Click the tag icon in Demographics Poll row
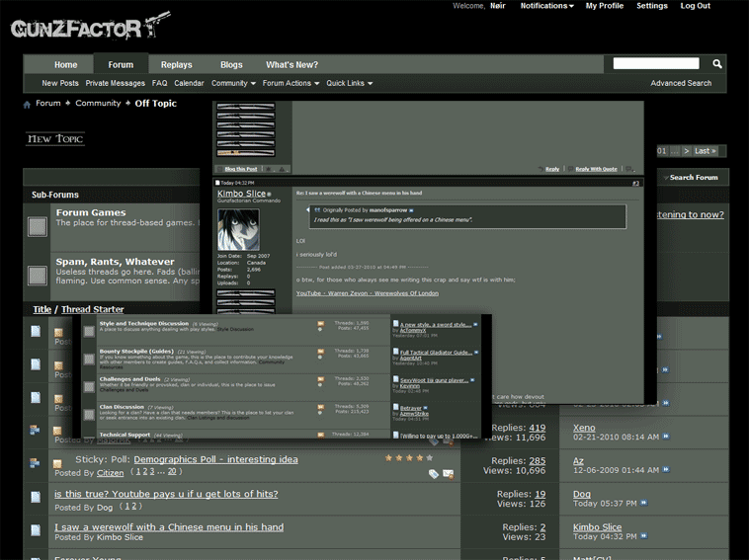Screen dimensions: 749x560 (x=433, y=474)
